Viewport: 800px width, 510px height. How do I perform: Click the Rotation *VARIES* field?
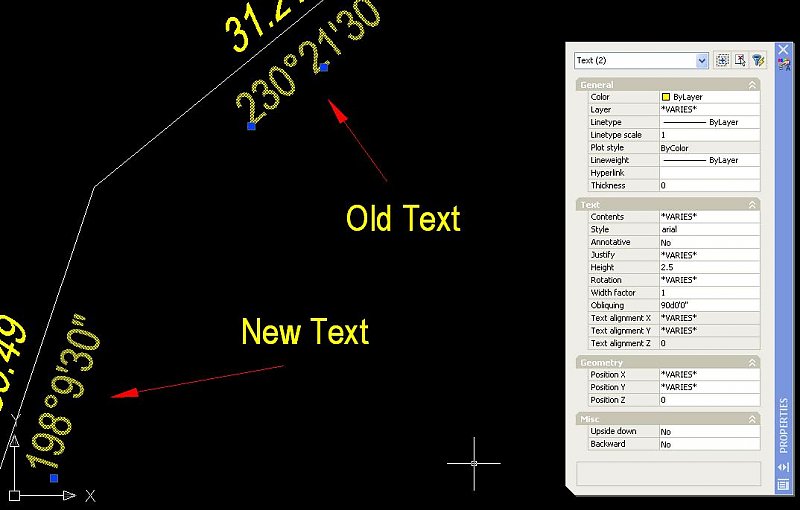click(709, 280)
